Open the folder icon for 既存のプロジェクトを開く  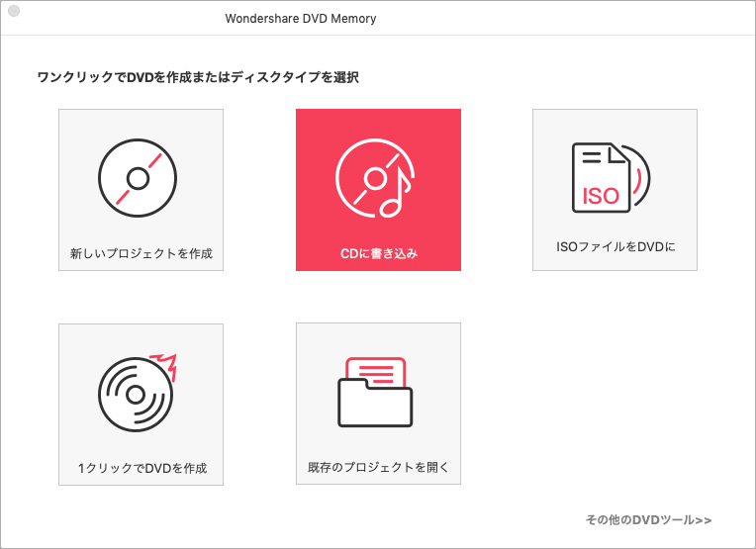pos(375,392)
